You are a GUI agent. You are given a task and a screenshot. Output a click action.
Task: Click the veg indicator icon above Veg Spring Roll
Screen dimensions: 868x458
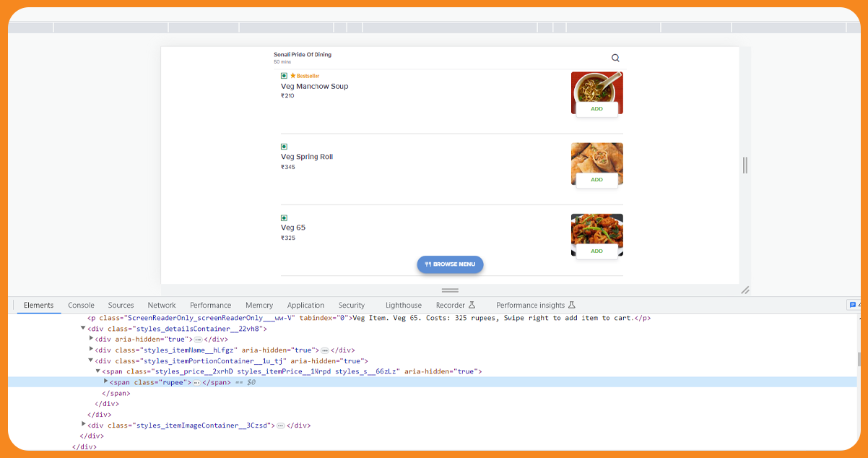pyautogui.click(x=284, y=147)
